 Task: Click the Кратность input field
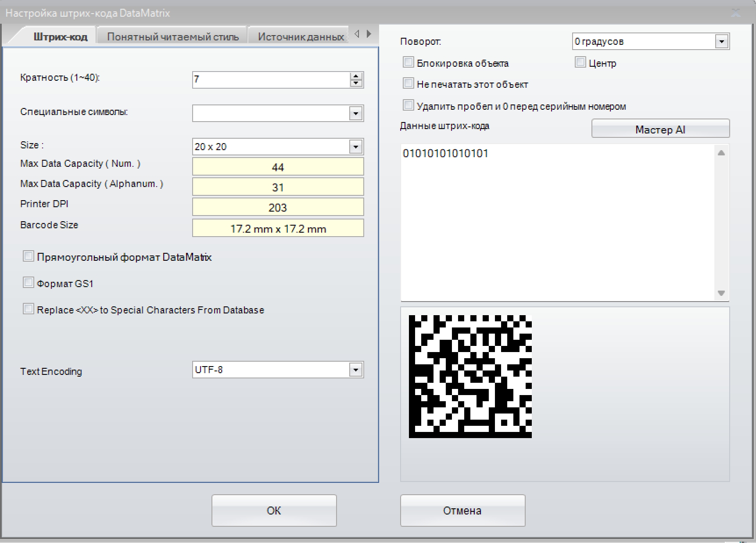pos(271,79)
